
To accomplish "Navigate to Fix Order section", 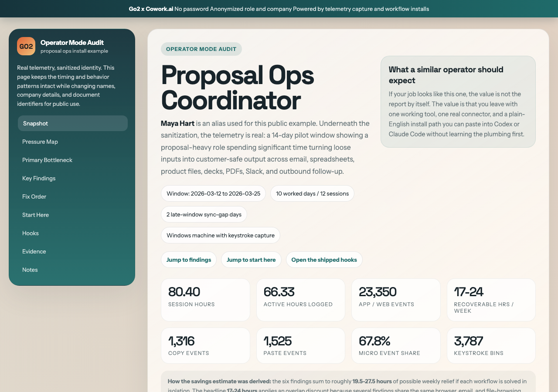I will click(x=73, y=196).
